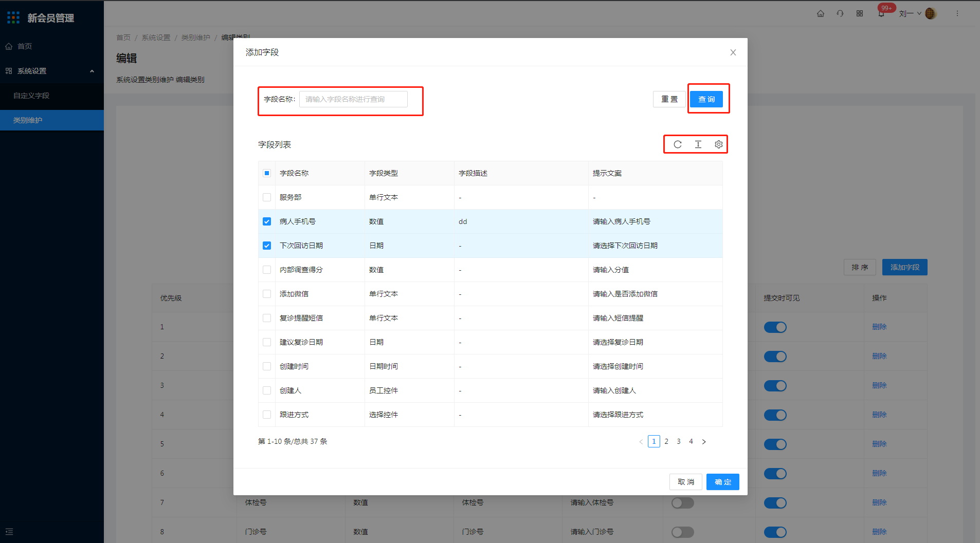This screenshot has width=980, height=543.
Task: Check the 跟进方式 row checkbox
Action: pyautogui.click(x=267, y=415)
